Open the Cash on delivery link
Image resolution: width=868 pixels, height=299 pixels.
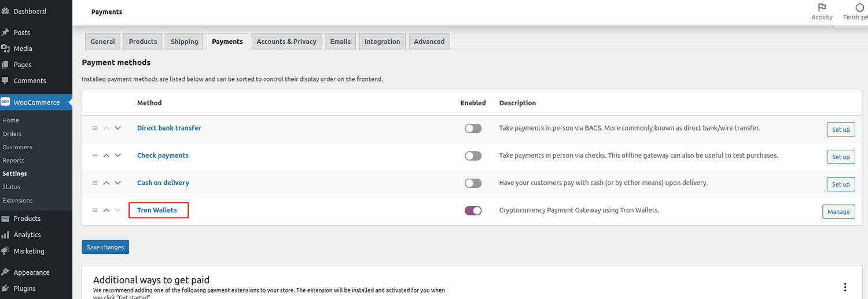163,183
